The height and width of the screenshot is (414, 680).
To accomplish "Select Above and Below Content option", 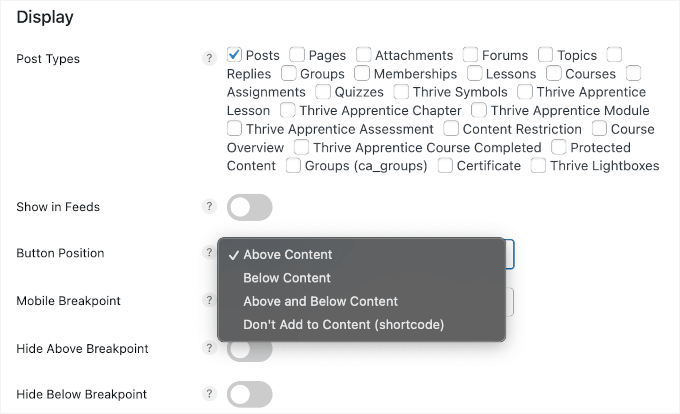I will click(x=320, y=301).
